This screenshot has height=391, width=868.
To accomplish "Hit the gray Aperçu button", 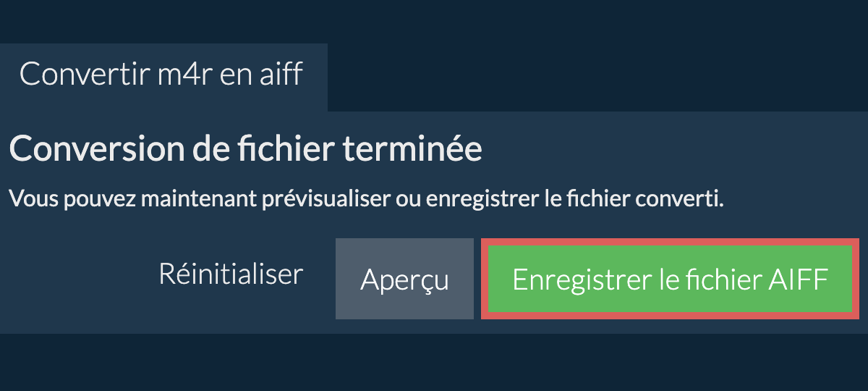I will (x=404, y=279).
